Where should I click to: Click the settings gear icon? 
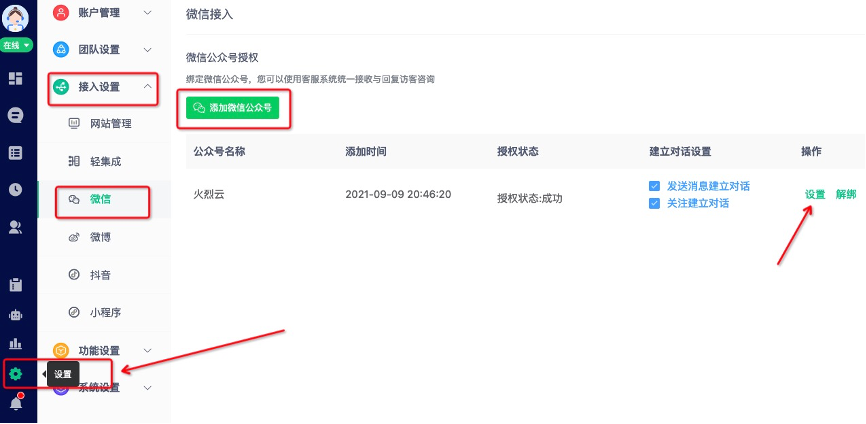15,374
